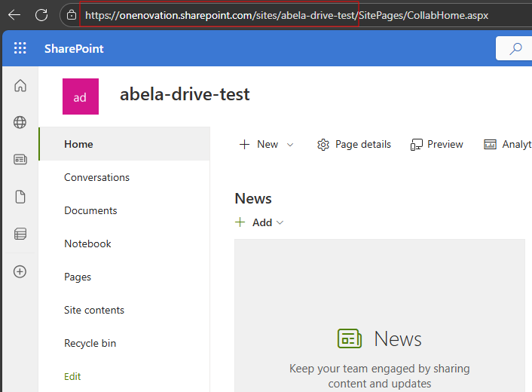Open My sites globe icon
The width and height of the screenshot is (532, 392).
[x=20, y=122]
